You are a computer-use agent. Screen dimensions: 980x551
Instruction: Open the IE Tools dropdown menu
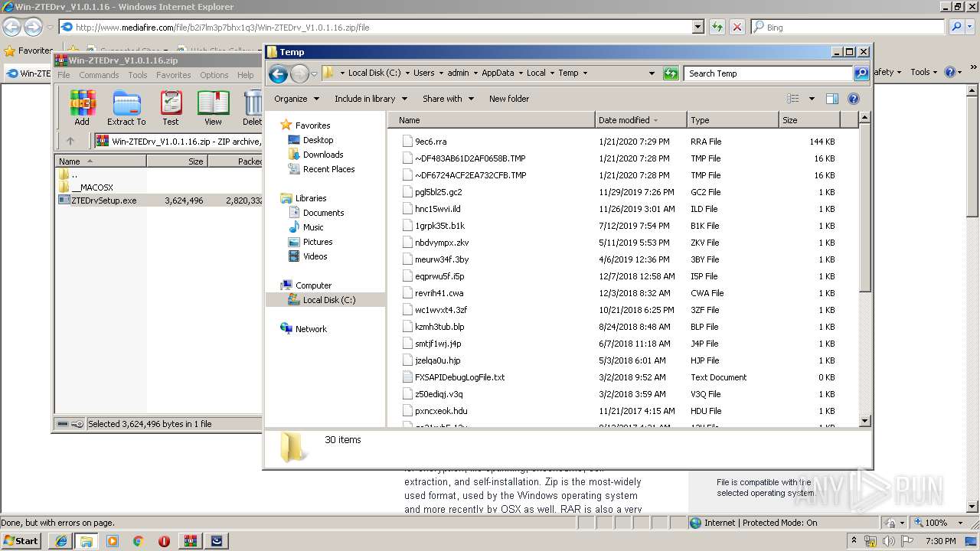tap(924, 72)
